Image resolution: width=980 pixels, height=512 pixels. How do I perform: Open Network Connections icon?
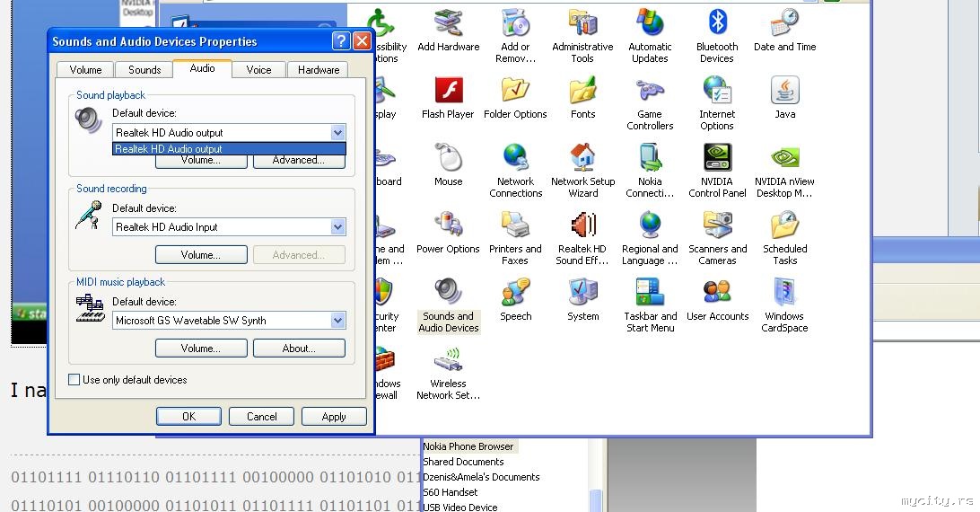tap(516, 171)
